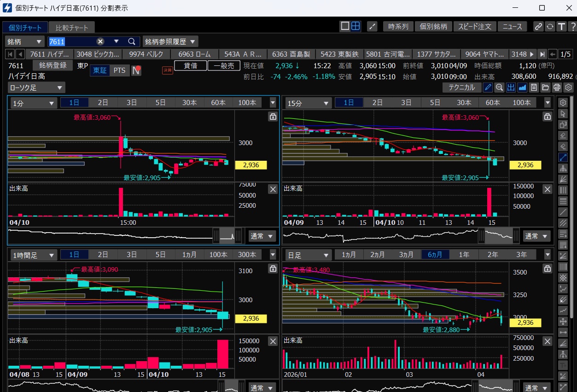This screenshot has width=577, height=392.
Task: Switch to the 4-split chart layout icon
Action: [x=356, y=26]
